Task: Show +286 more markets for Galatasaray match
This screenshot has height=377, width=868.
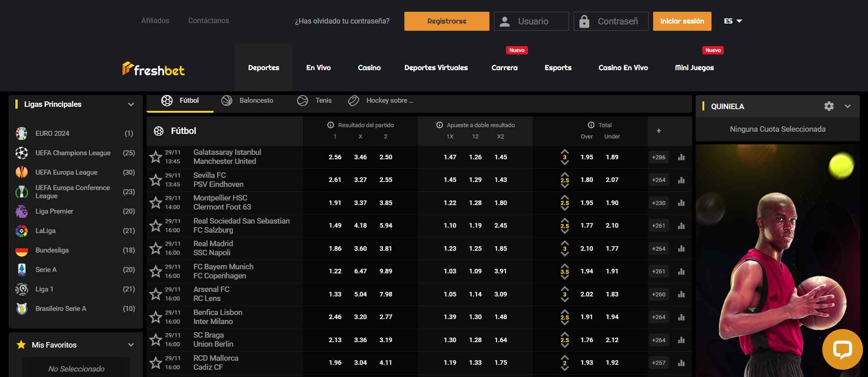Action: [659, 157]
